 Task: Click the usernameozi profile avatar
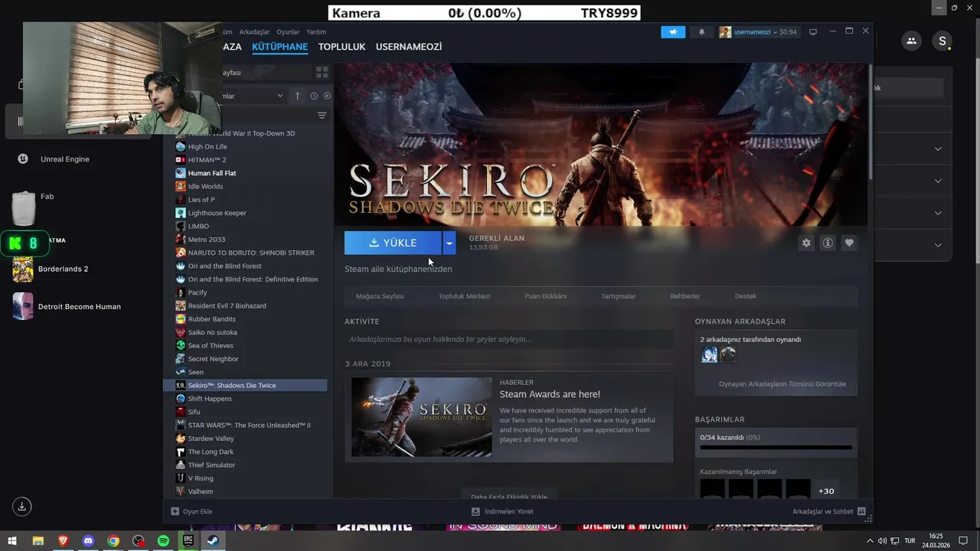725,32
